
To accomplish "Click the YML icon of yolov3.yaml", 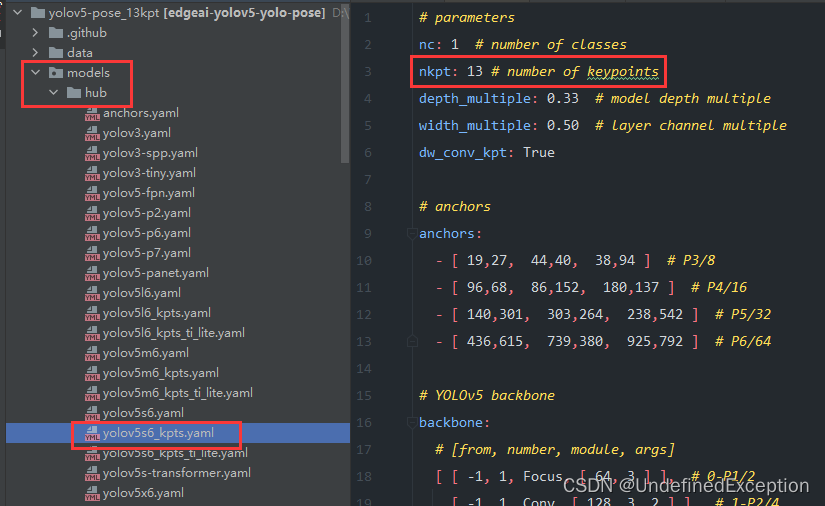I will click(92, 133).
